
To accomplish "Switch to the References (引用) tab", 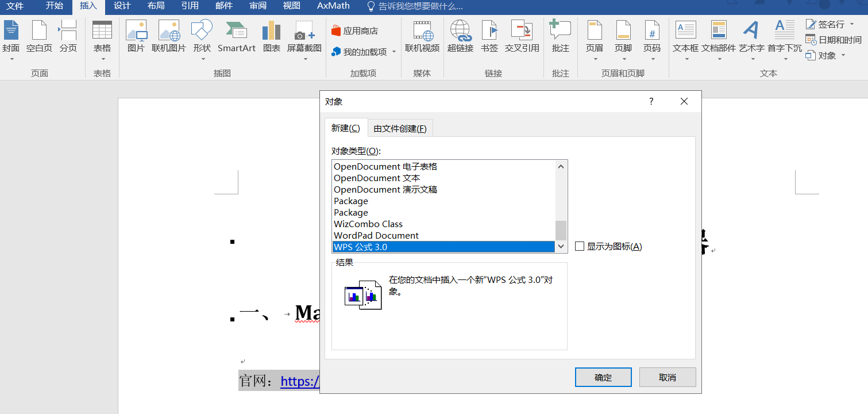I will click(190, 6).
